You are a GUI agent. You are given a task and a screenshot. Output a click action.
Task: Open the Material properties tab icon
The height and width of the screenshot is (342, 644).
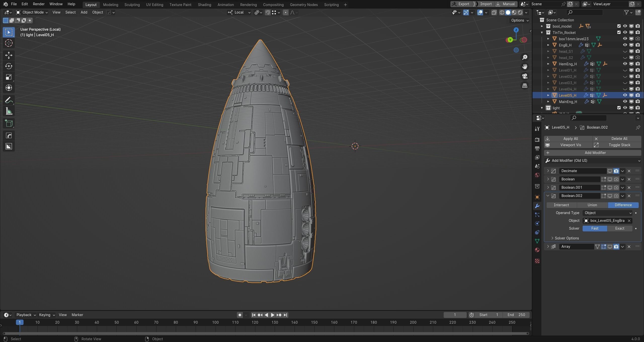point(537,250)
